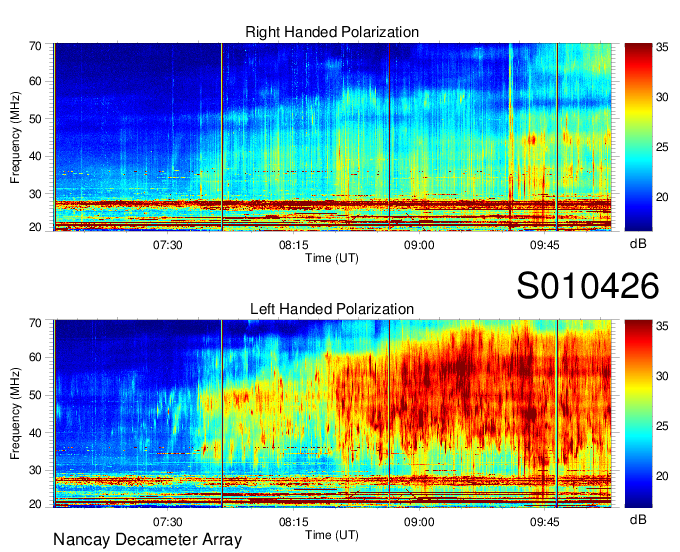Click the 20 frequency tick of the Right Handed plot
This screenshot has height=552, width=680.
(35, 227)
